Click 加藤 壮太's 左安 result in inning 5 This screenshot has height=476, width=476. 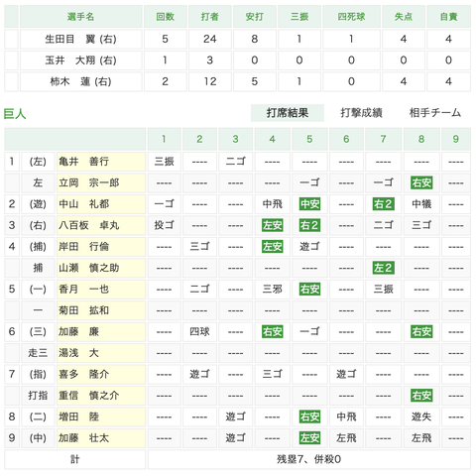(309, 438)
